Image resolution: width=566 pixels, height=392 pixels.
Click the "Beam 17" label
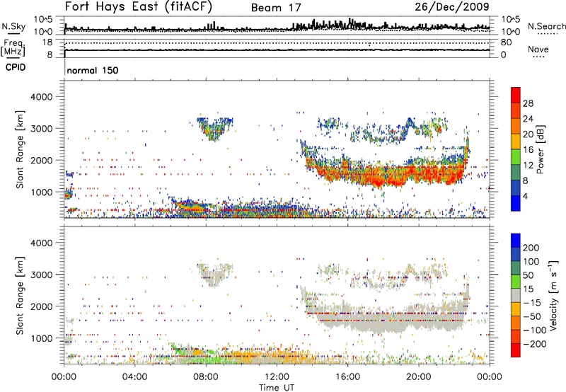[x=276, y=8]
